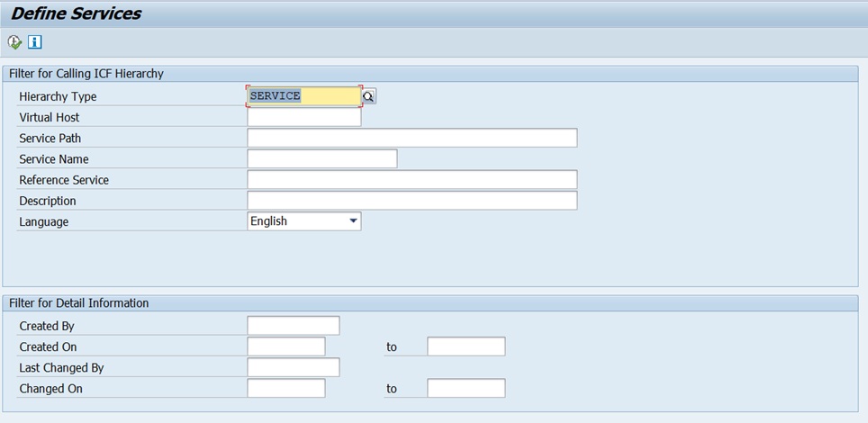Click the Define Services title
This screenshot has height=423, width=868.
[76, 13]
